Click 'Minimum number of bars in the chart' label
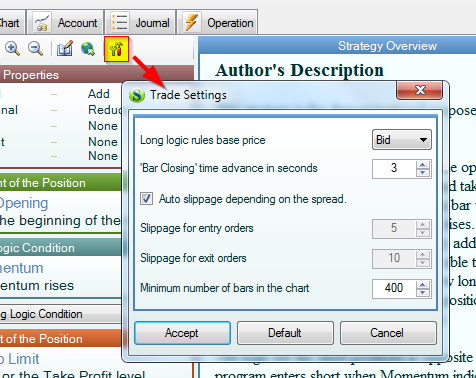This screenshot has height=378, width=476. coord(225,288)
